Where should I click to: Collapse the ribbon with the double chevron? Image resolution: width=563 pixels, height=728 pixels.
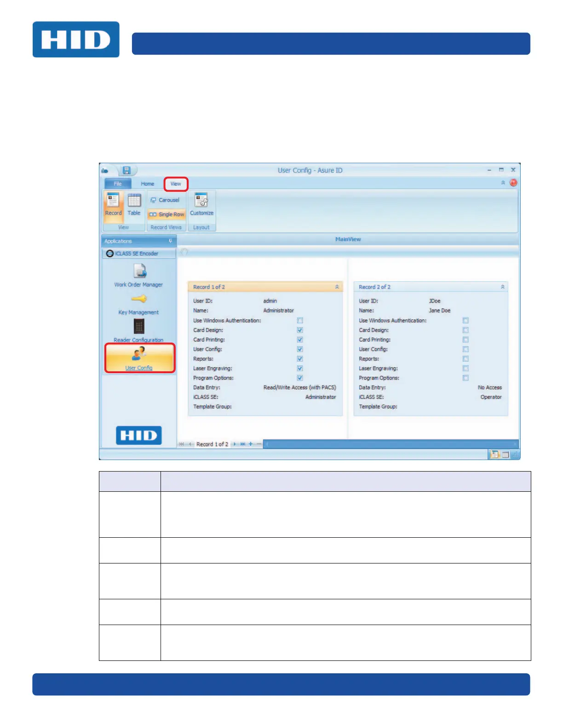(x=503, y=183)
